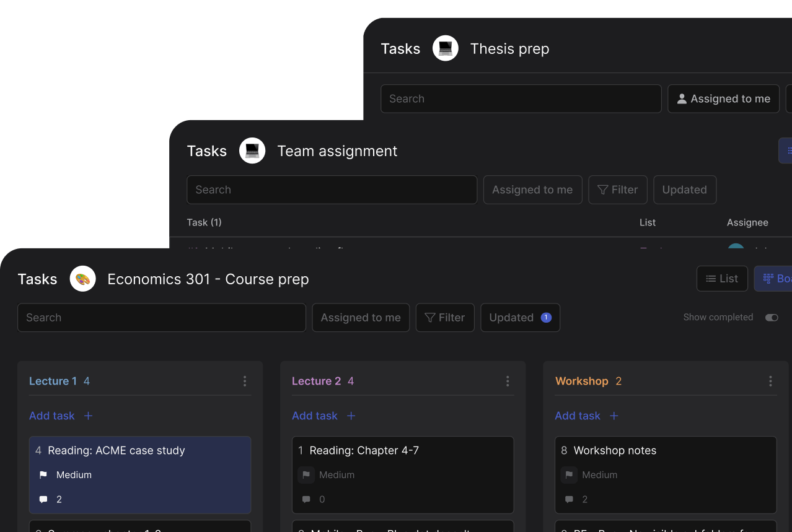Click Assigned to me in Thesis prep window
The height and width of the screenshot is (532, 792).
click(723, 98)
